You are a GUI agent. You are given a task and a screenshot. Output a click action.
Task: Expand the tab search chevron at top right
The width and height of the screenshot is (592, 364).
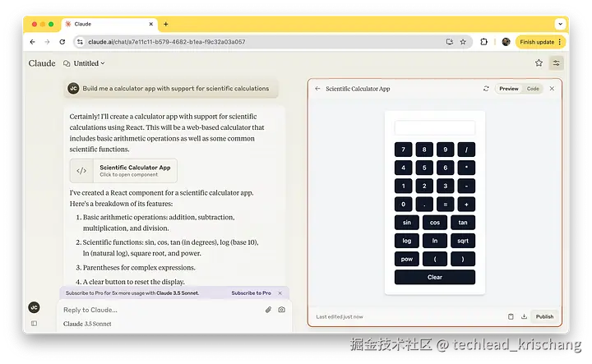point(560,24)
